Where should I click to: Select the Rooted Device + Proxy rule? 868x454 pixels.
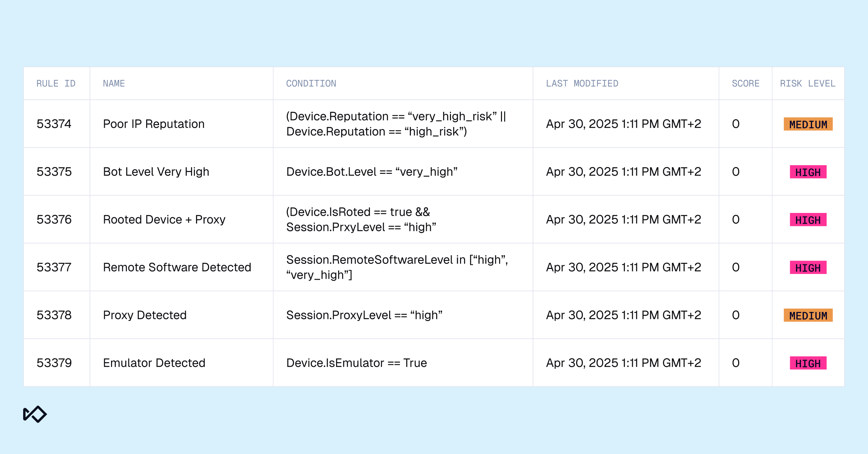tap(164, 219)
